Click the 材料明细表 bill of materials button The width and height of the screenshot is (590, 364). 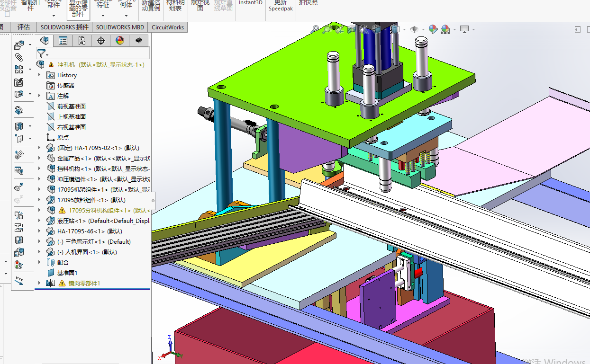click(175, 6)
